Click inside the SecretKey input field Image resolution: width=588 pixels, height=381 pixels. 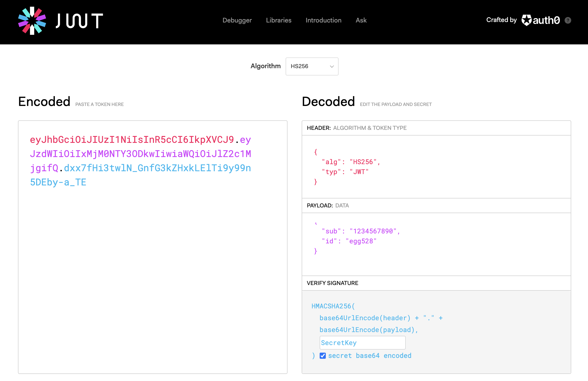[x=362, y=342]
